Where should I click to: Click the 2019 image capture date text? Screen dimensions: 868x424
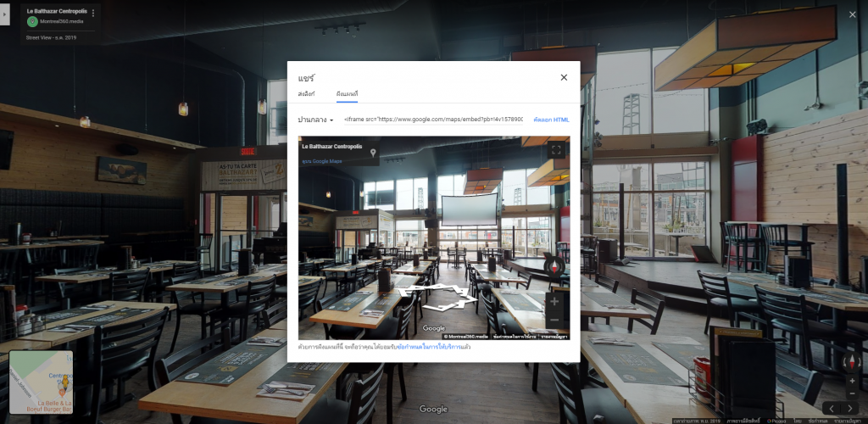697,421
